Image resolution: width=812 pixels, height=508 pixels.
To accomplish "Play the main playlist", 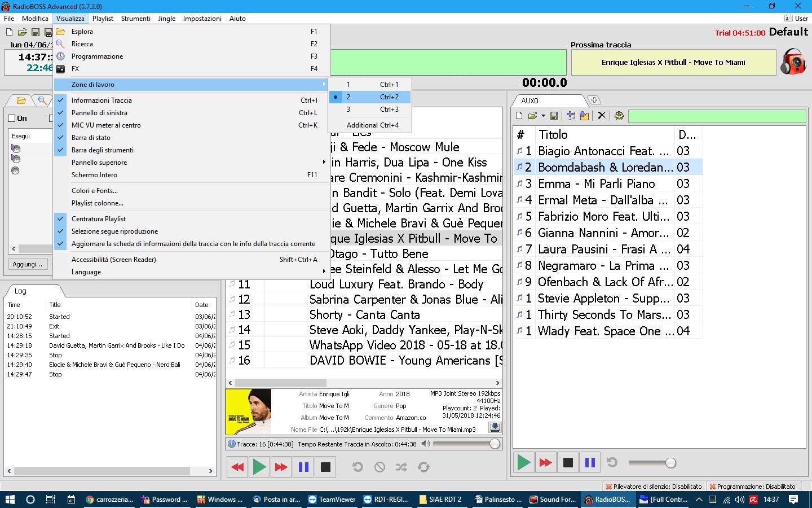I will (x=259, y=467).
